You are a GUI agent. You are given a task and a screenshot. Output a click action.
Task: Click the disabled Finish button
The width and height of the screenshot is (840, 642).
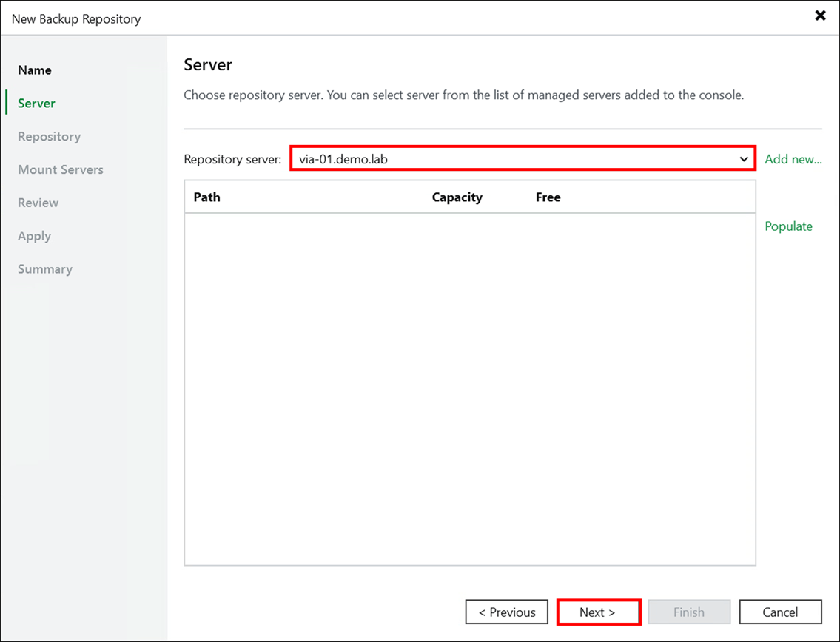689,612
